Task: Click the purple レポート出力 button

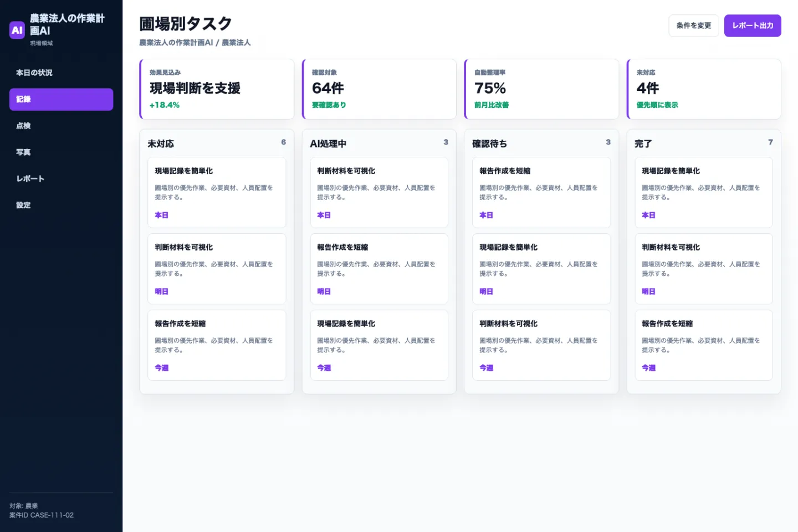Action: (753, 25)
